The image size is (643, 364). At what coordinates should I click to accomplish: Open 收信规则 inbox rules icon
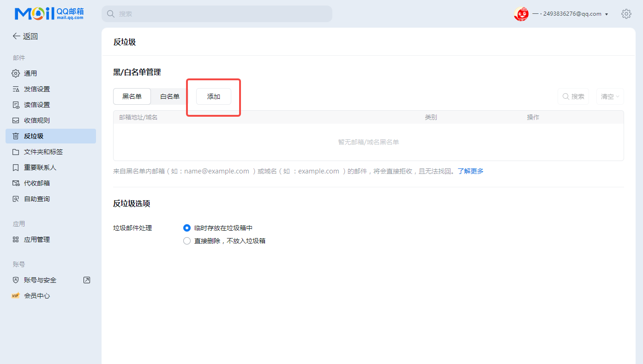(16, 120)
